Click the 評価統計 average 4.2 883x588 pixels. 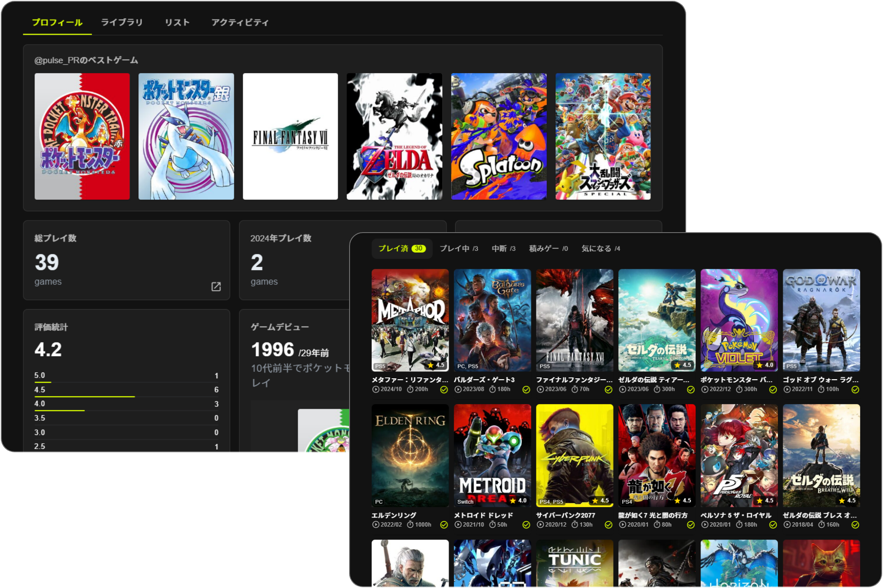48,349
